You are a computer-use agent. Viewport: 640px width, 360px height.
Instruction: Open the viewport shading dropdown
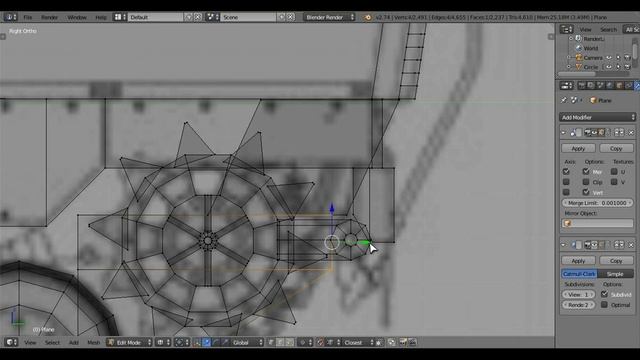pos(163,342)
